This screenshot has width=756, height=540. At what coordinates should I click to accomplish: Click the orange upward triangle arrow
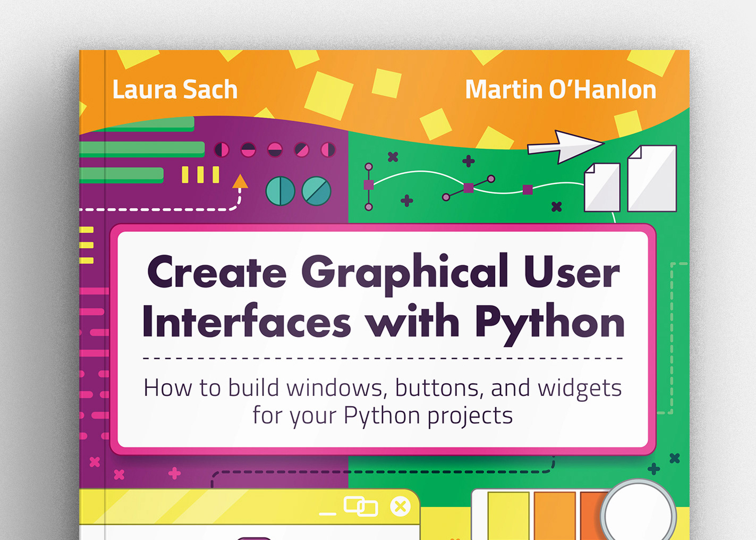240,182
